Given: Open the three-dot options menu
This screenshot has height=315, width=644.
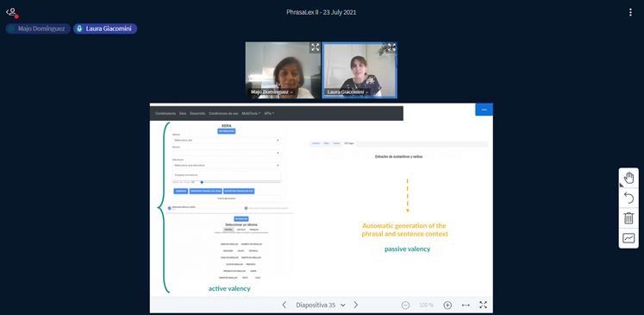Looking at the screenshot, I should click(630, 12).
